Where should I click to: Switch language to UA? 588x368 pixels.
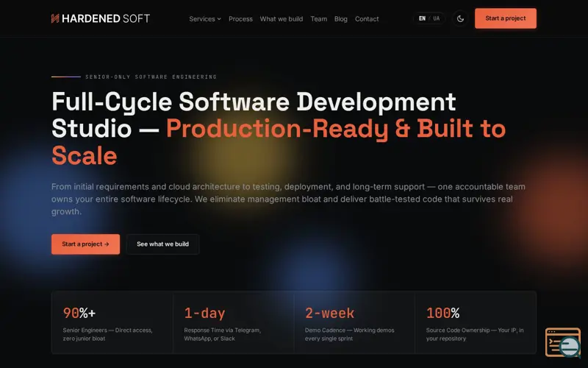point(436,18)
